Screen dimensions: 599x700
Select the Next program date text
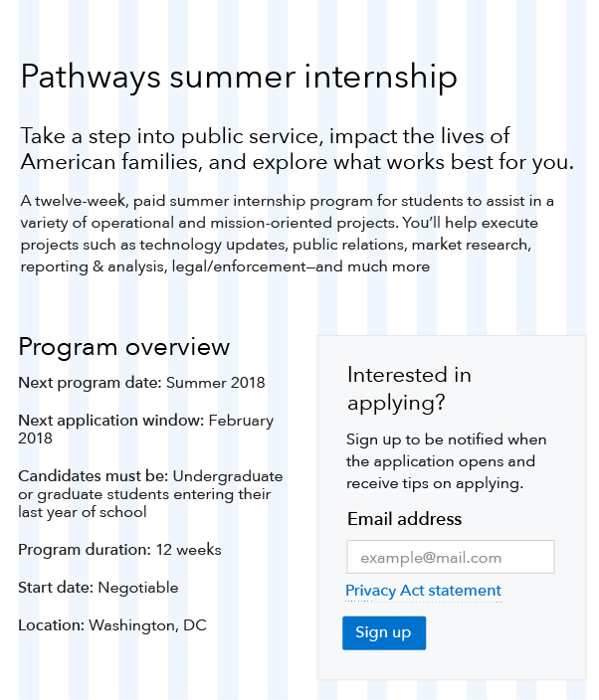tap(141, 383)
